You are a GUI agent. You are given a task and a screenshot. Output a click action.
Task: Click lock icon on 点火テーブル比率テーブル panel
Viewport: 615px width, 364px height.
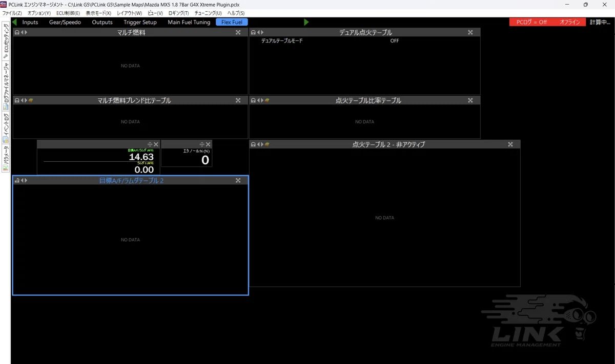253,100
